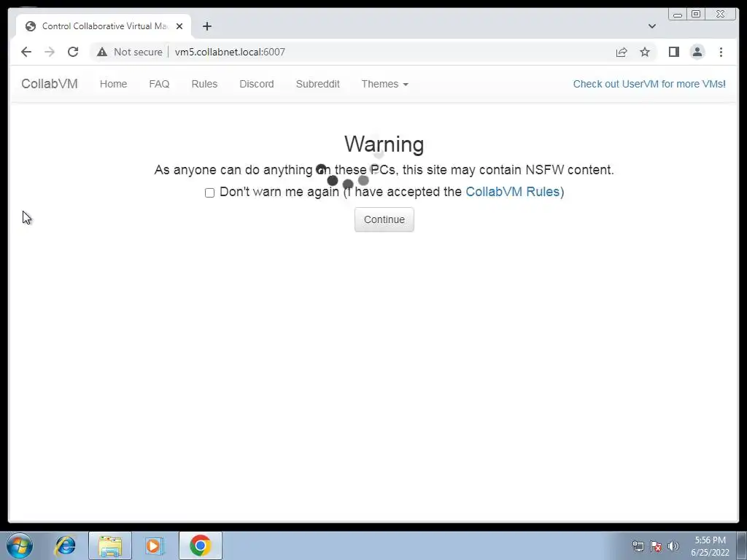
Task: Expand the tab search chevron
Action: [651, 26]
